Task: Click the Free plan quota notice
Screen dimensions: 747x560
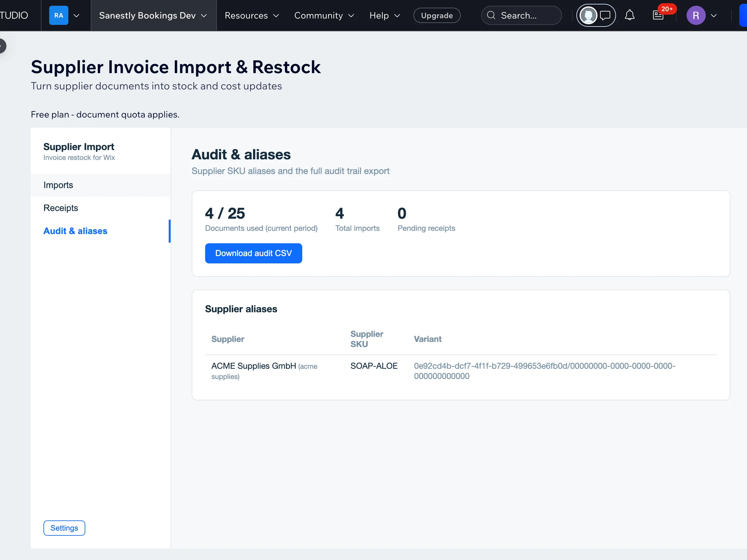Action: 105,114
